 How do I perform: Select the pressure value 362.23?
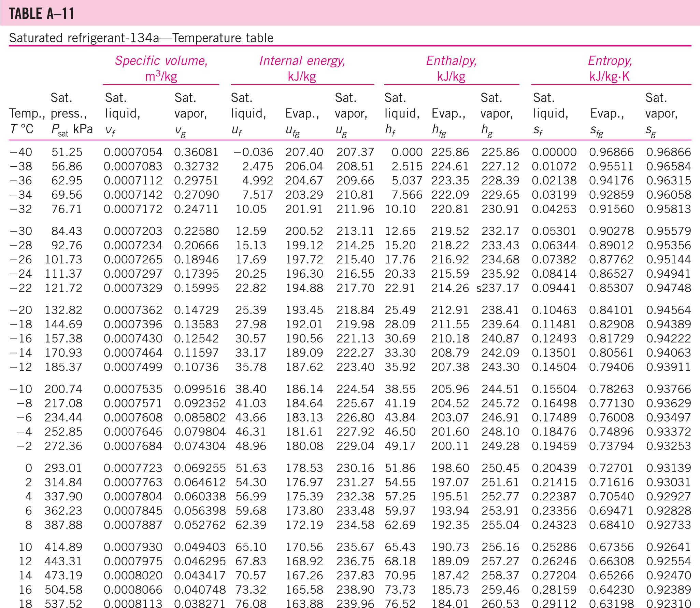coord(63,511)
